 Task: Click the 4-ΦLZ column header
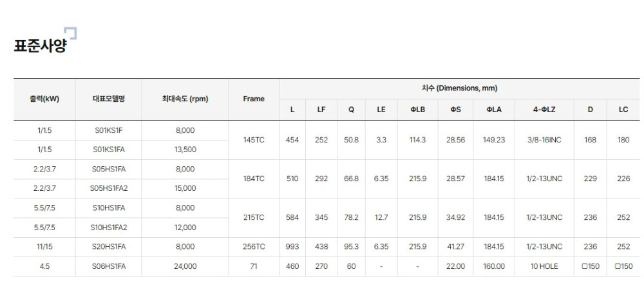click(544, 110)
